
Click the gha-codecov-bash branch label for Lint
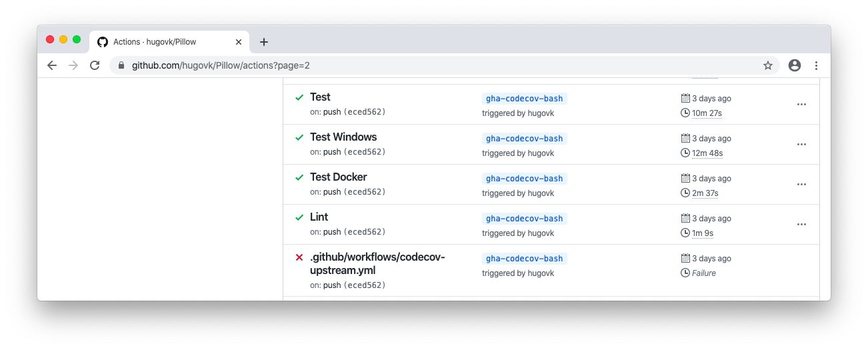(x=524, y=219)
